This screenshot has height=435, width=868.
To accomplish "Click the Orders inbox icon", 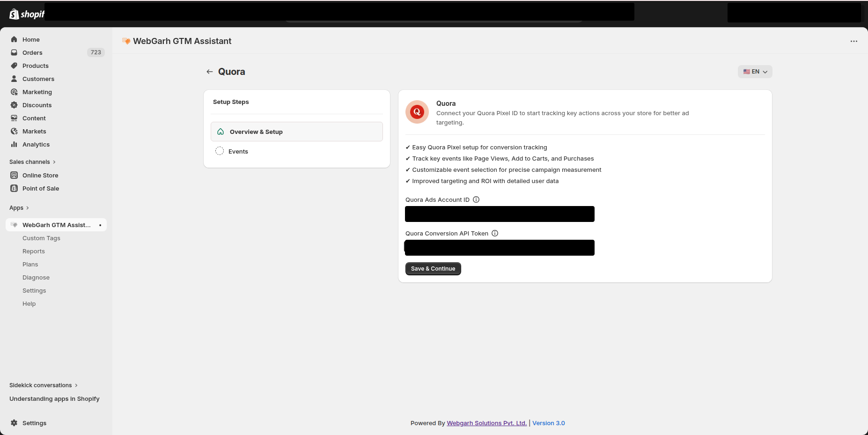I will tap(14, 52).
